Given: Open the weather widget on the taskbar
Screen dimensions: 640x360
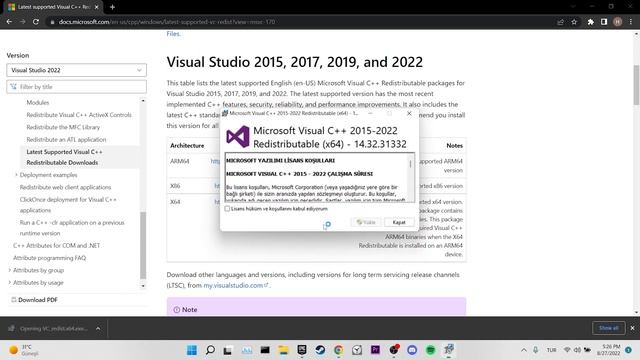Looking at the screenshot, I should (24, 350).
